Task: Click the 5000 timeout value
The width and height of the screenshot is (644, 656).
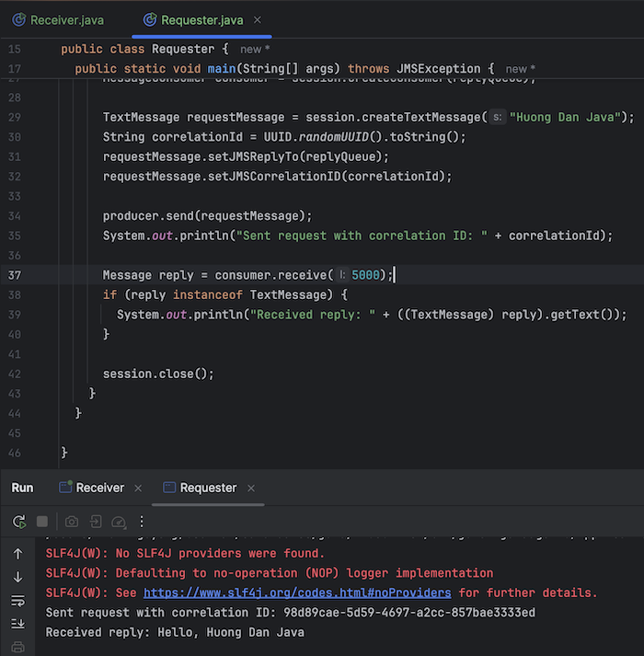Action: pos(365,275)
